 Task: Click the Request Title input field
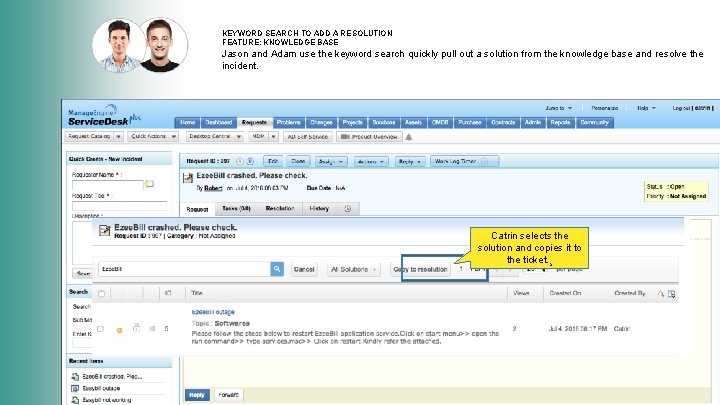coord(119,206)
